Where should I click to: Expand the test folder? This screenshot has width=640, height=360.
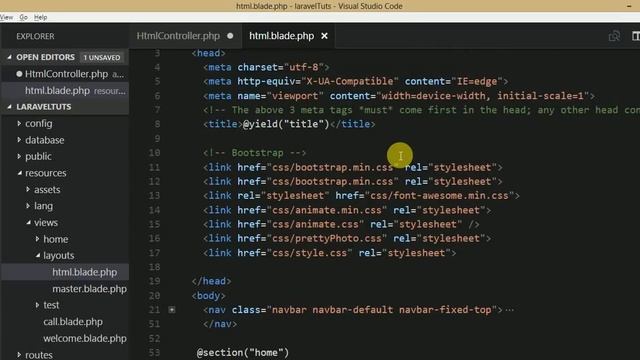(x=37, y=305)
